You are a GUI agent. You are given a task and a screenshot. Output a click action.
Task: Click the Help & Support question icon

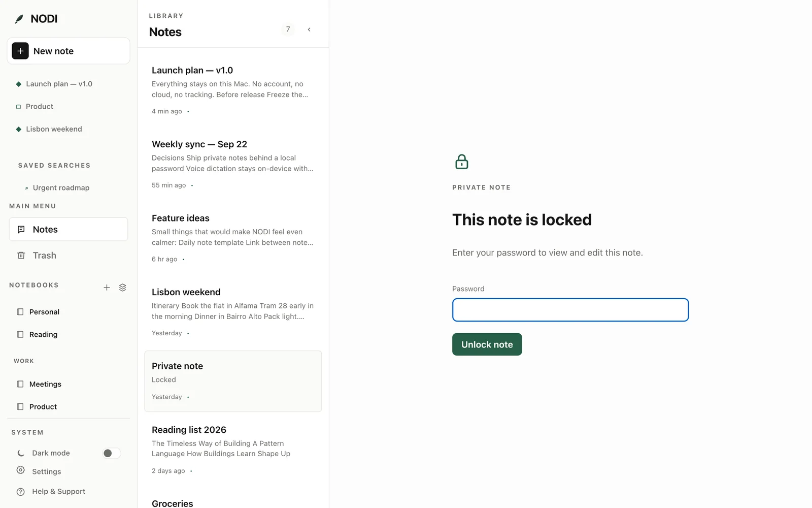point(21,492)
